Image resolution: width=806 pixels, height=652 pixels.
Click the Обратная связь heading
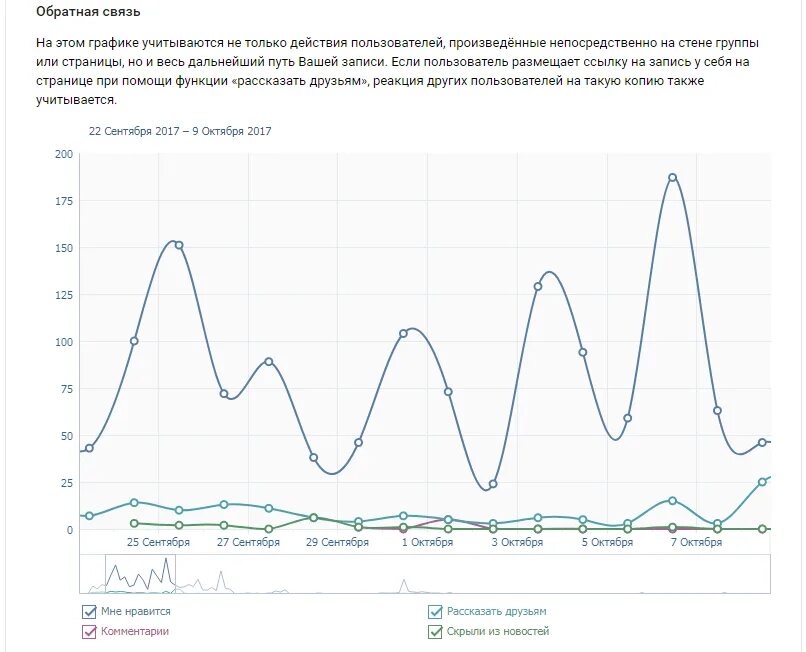(x=88, y=12)
